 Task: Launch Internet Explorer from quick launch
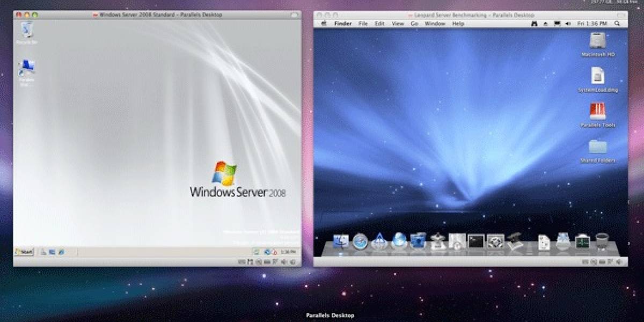[x=61, y=251]
